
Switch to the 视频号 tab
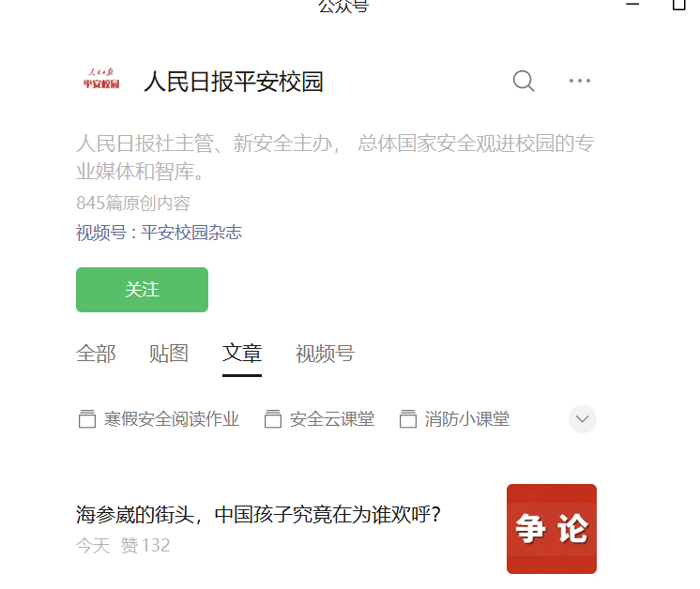325,354
